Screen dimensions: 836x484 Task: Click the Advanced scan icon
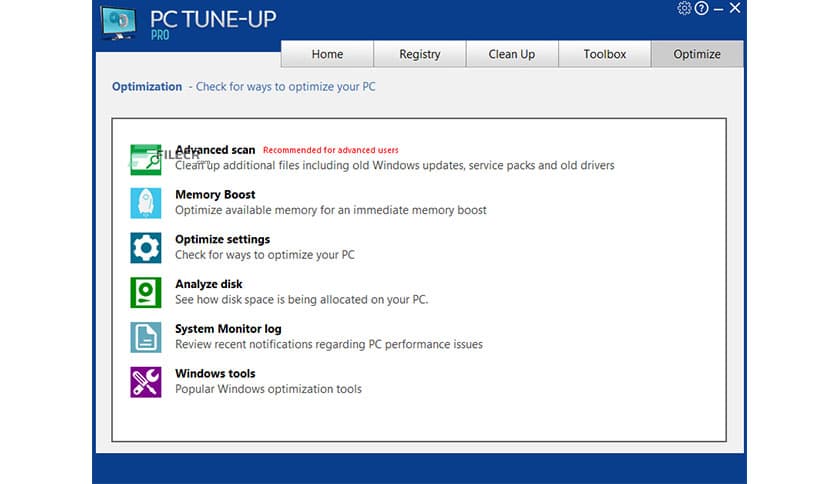(146, 159)
